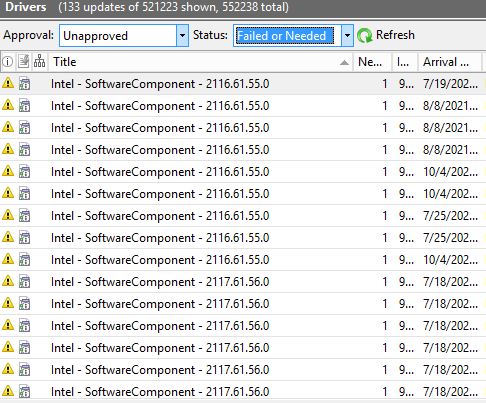Click the needed count 1 in the 7/19/202... row
The width and height of the screenshot is (486, 403).
(385, 84)
